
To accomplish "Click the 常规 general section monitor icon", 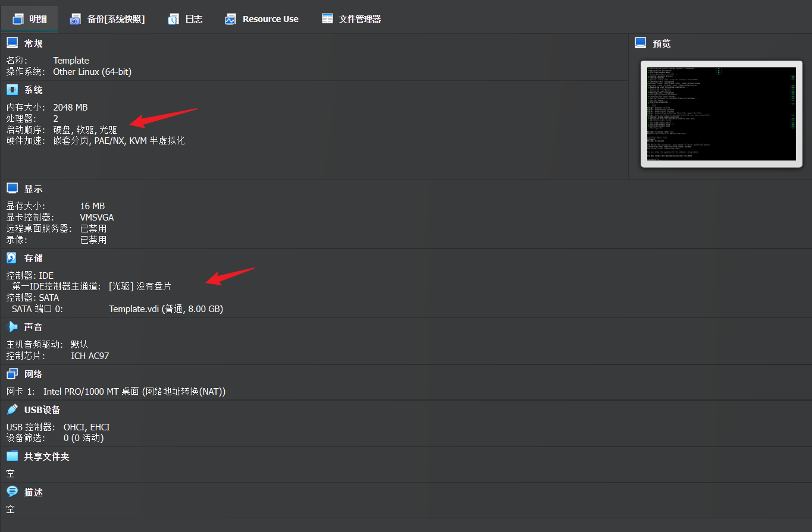I will [12, 43].
